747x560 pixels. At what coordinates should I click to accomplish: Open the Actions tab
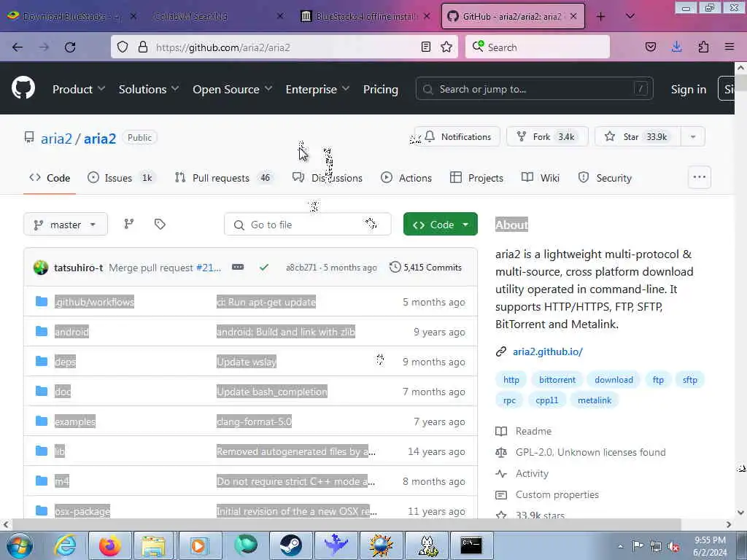406,178
